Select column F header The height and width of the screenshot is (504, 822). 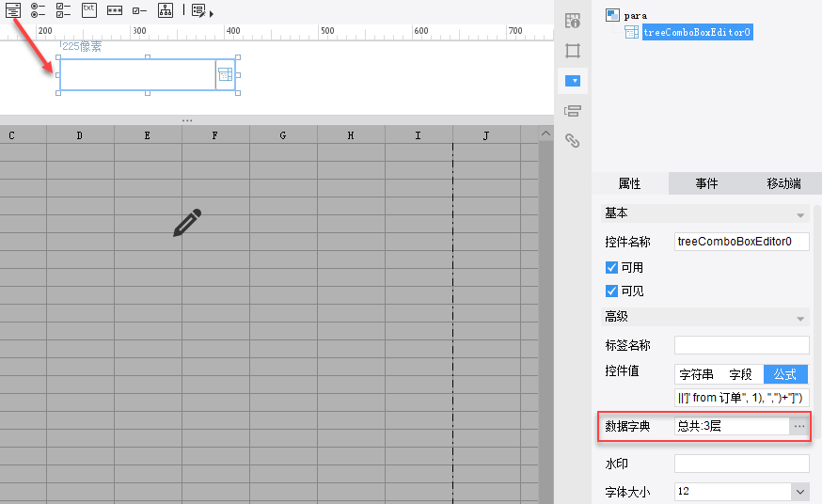coord(215,135)
